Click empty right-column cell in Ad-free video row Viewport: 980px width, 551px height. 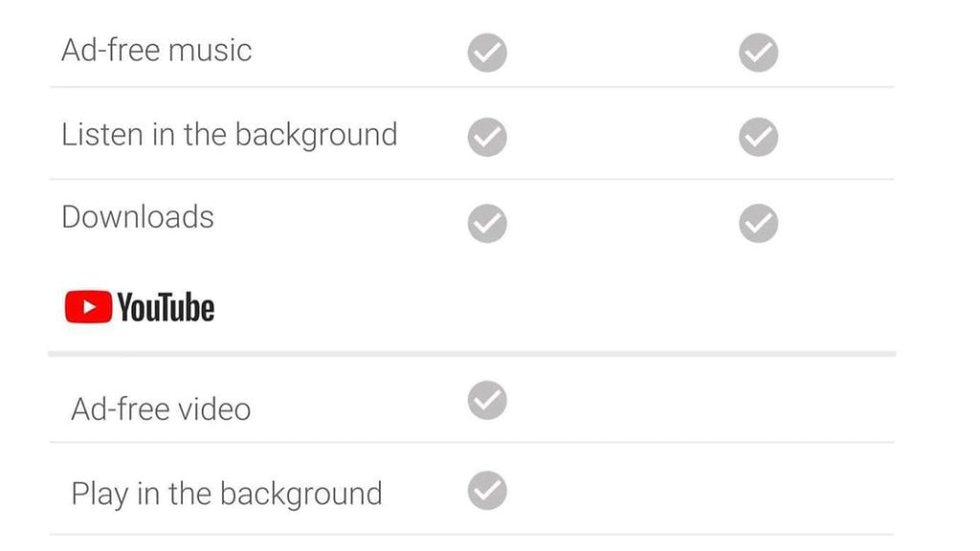[x=758, y=400]
